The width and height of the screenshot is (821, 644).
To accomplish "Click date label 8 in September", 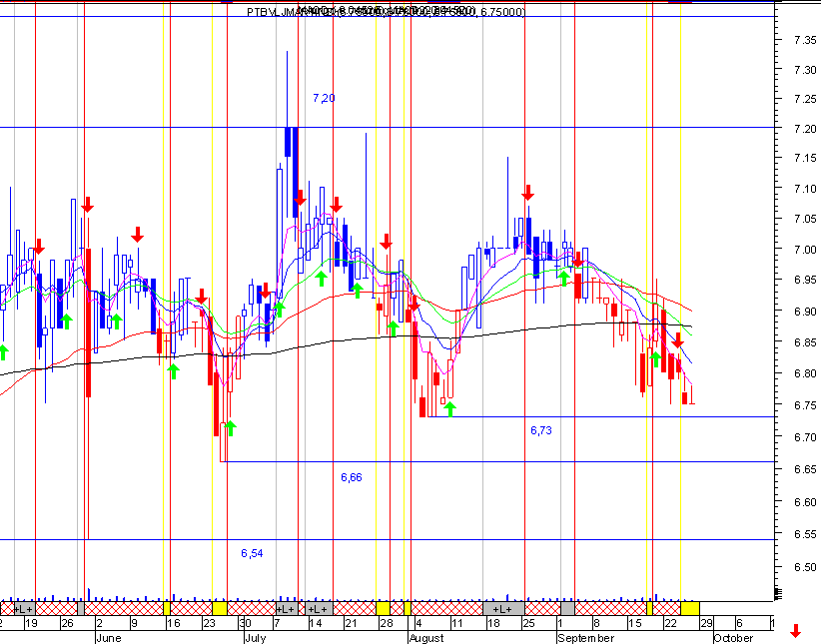I will click(x=596, y=623).
